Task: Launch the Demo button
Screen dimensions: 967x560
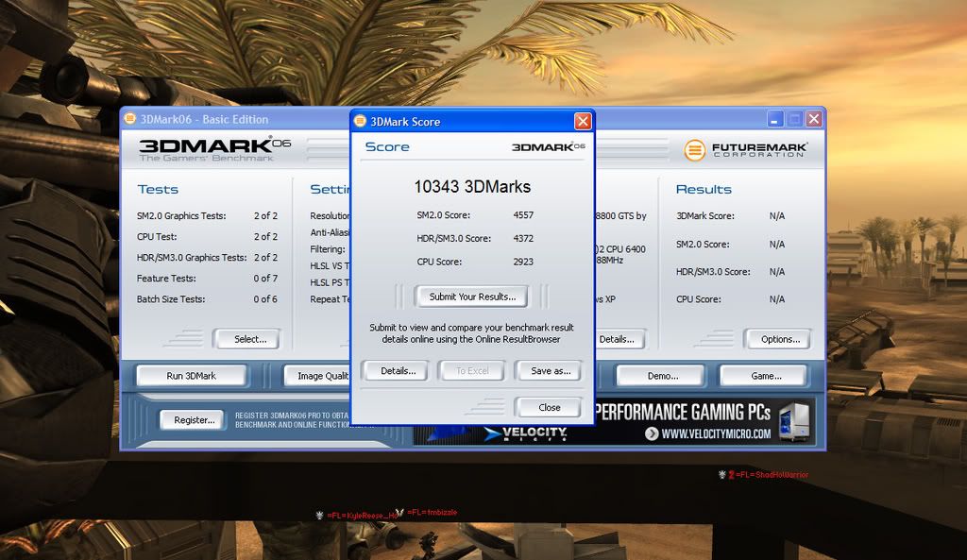Action: coord(662,376)
